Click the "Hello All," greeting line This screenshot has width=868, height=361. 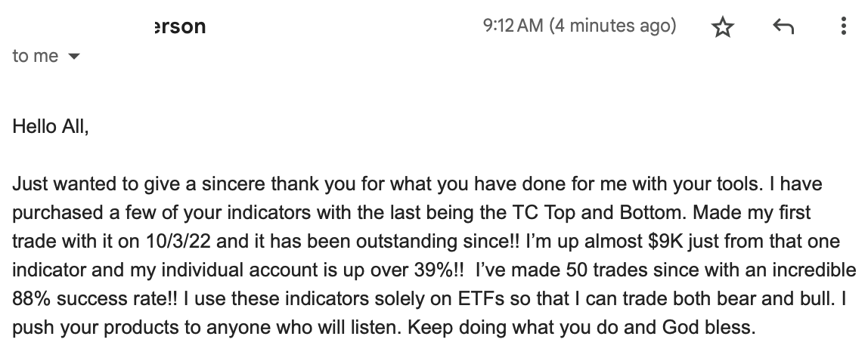[51, 127]
